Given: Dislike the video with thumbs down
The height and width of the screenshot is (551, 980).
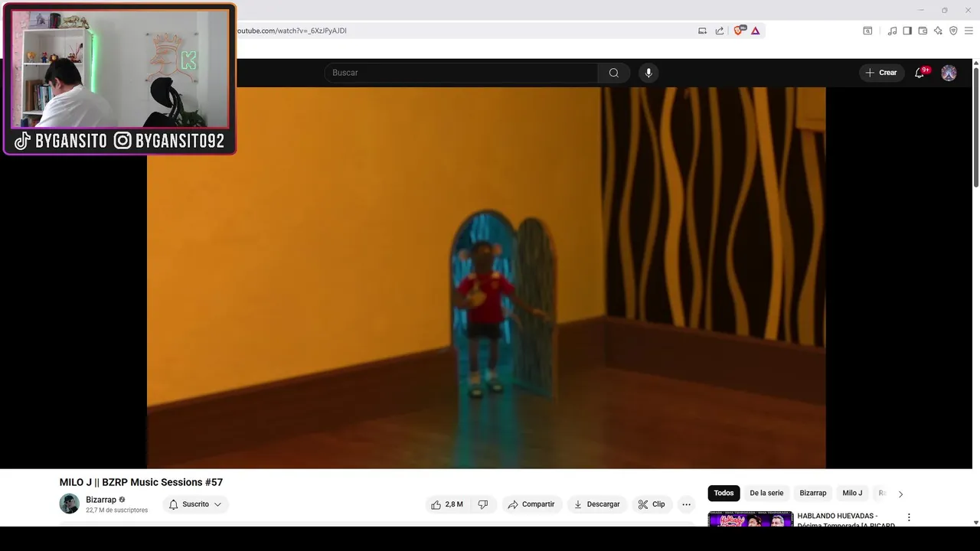Looking at the screenshot, I should [483, 504].
